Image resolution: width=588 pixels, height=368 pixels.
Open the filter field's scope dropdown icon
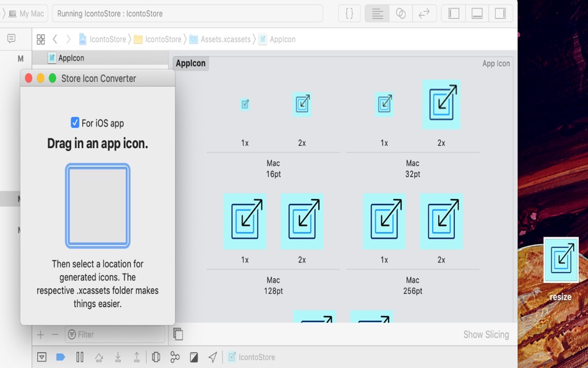click(x=72, y=334)
